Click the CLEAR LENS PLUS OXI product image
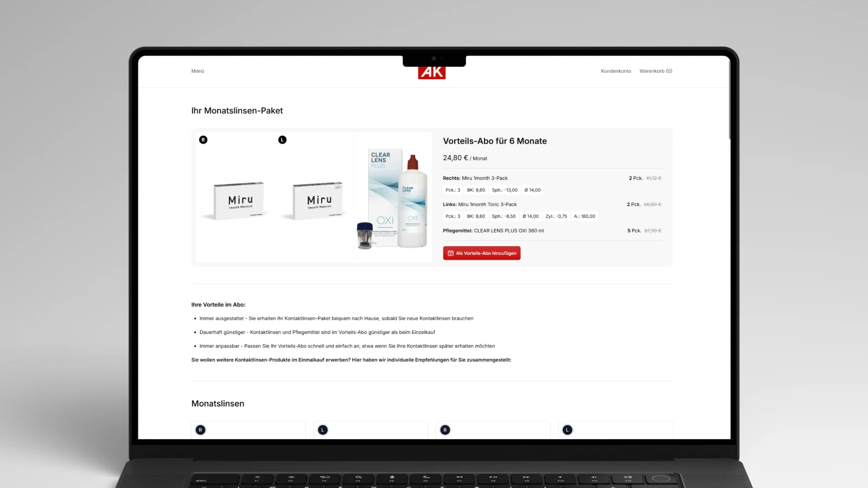Screen dimensions: 868x488 (x=393, y=197)
